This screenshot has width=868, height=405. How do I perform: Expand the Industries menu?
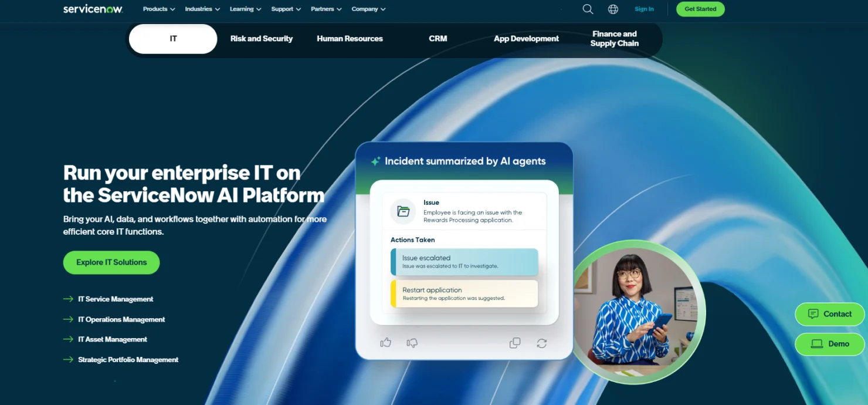pyautogui.click(x=202, y=9)
